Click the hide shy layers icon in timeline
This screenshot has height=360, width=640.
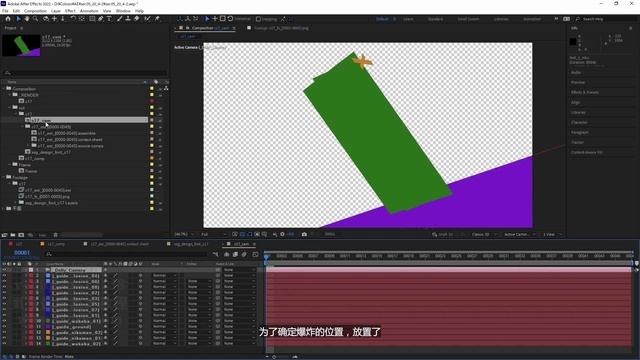coord(227,254)
